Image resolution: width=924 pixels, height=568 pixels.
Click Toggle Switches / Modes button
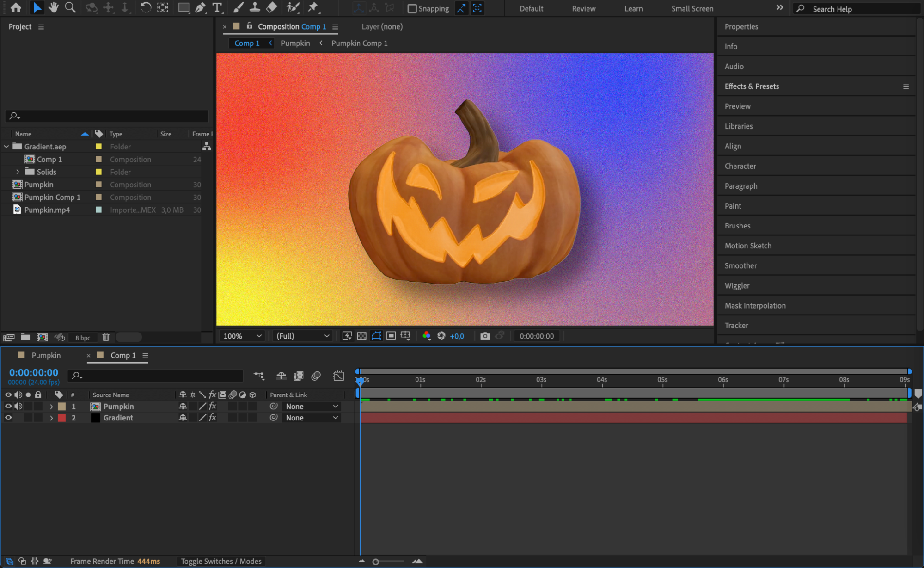221,561
